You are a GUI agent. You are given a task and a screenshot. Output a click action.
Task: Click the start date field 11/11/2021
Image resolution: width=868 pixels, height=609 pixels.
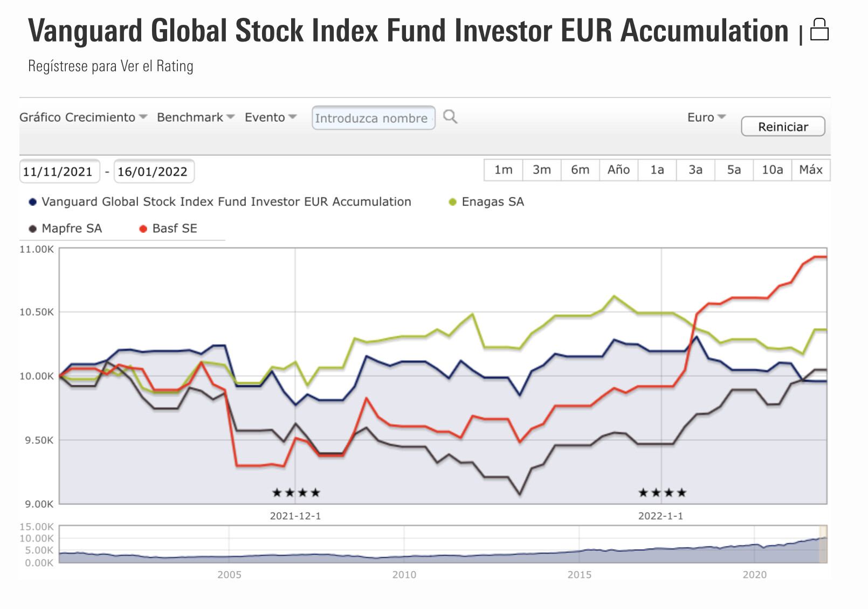[x=59, y=172]
